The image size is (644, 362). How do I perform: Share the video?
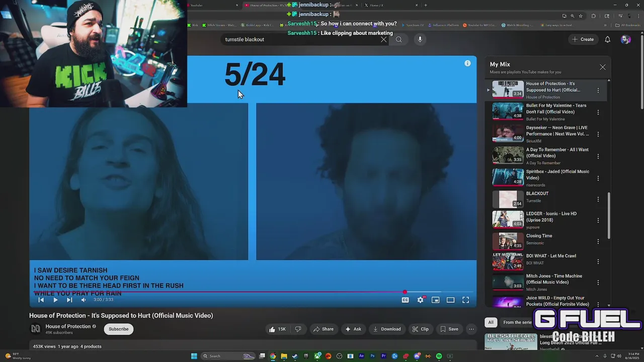point(323,329)
